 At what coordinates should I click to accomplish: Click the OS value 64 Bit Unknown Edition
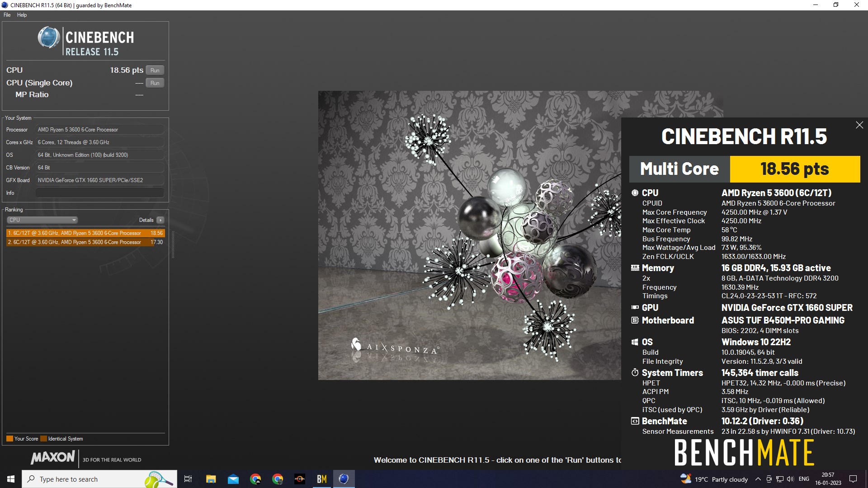[100, 155]
